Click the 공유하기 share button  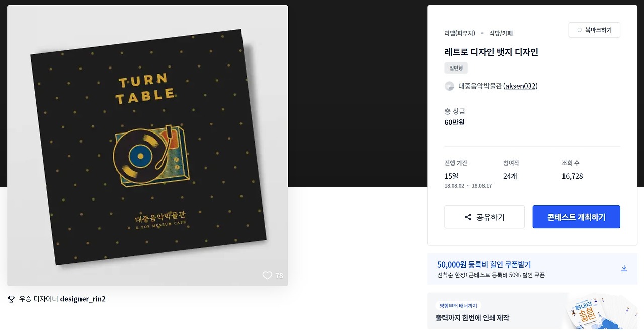pyautogui.click(x=485, y=217)
